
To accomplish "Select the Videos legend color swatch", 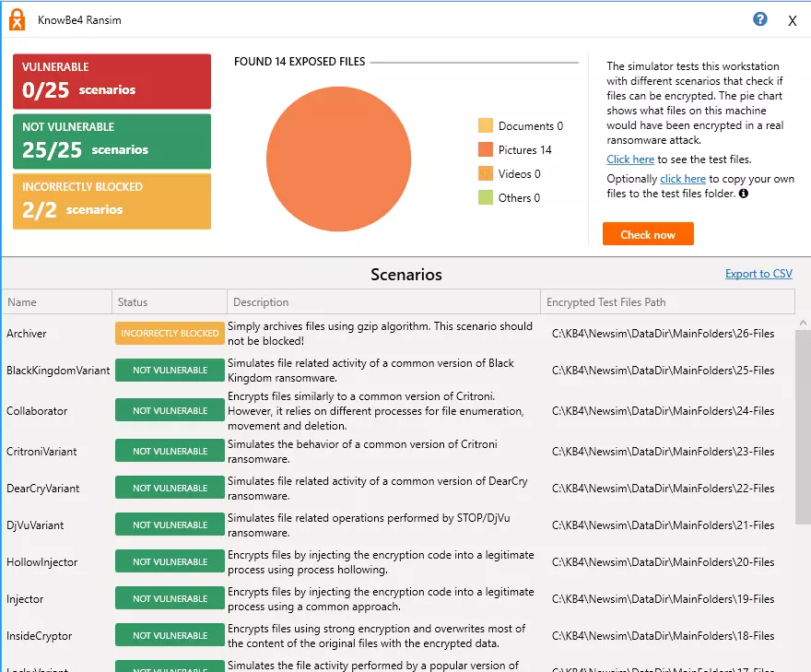I will (x=486, y=174).
